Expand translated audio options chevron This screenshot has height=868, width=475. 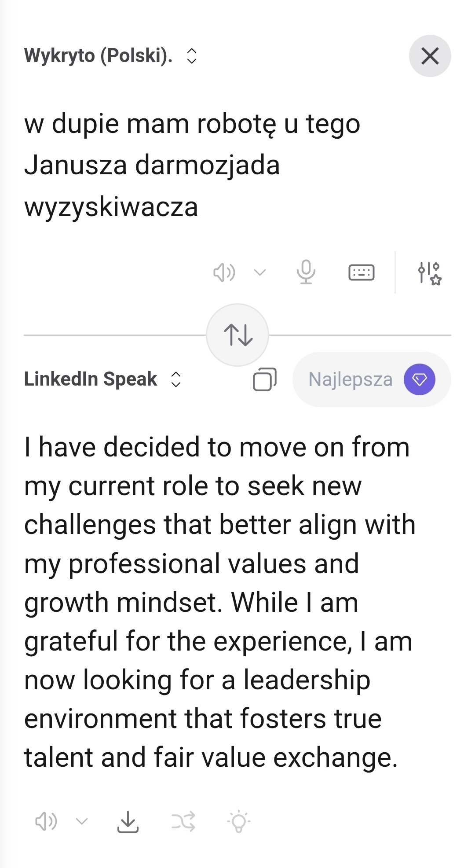point(82,821)
